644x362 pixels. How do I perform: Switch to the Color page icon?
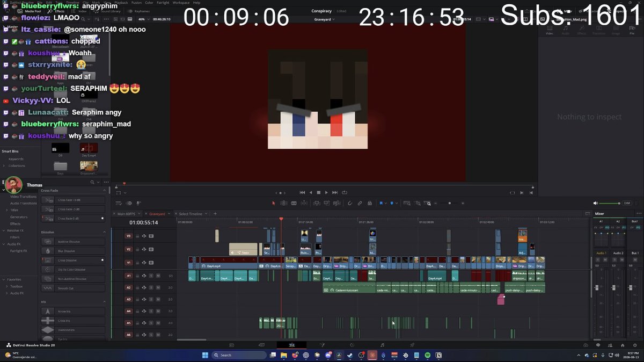352,345
